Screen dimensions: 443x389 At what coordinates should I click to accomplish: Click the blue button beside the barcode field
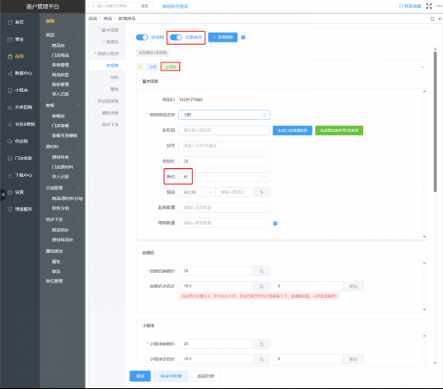click(x=292, y=130)
